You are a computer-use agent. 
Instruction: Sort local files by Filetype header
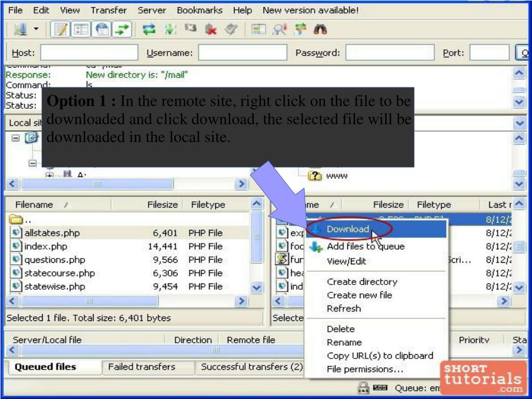click(216, 204)
